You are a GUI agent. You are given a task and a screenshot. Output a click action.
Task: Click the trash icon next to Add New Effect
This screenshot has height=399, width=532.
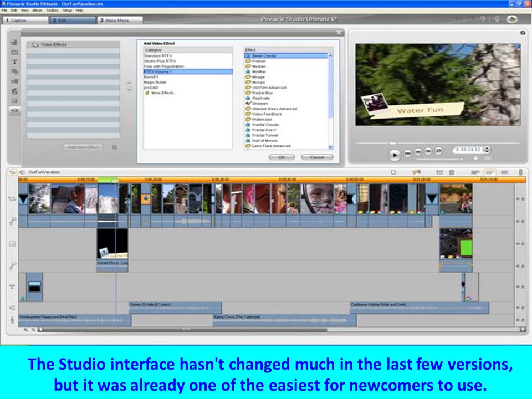tap(115, 147)
